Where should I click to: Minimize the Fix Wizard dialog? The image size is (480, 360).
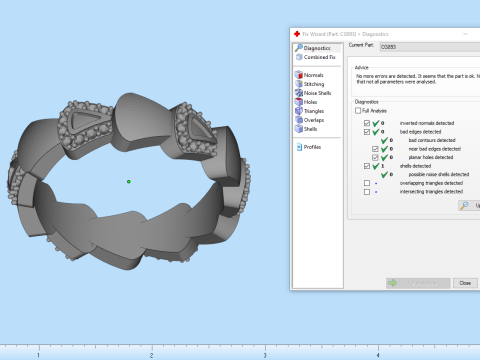(x=465, y=34)
